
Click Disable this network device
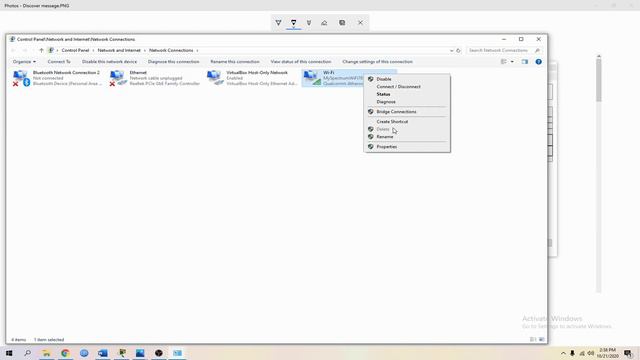[109, 62]
